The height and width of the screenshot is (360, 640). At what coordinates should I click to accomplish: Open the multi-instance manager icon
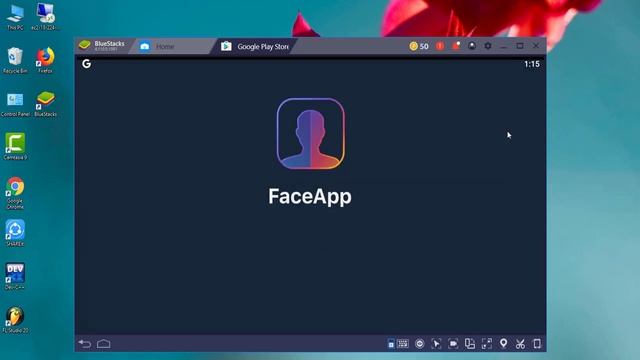[470, 344]
